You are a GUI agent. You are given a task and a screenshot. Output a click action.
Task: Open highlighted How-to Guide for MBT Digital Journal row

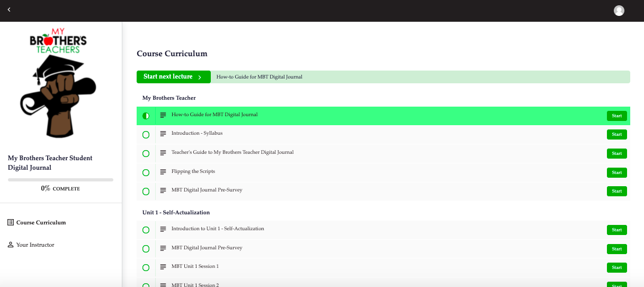point(383,116)
